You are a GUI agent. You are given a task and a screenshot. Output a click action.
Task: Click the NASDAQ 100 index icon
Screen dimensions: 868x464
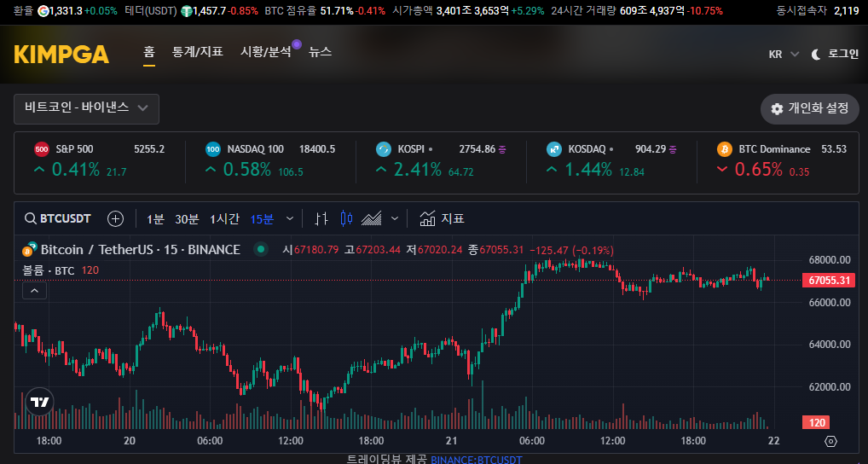tap(213, 149)
